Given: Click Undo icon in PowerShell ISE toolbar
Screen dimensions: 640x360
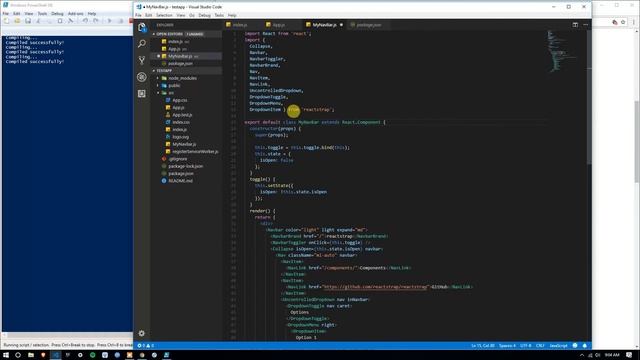Looking at the screenshot, I should click(85, 21).
